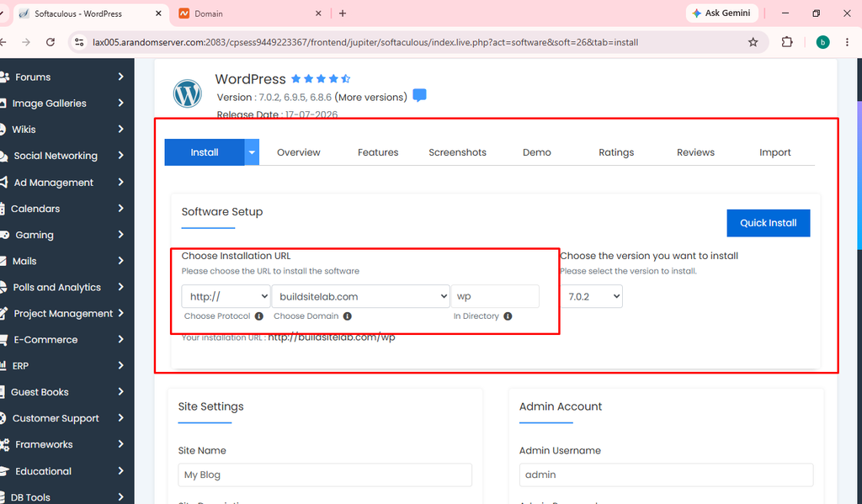Click the Quick Install button
The image size is (862, 504).
[768, 223]
